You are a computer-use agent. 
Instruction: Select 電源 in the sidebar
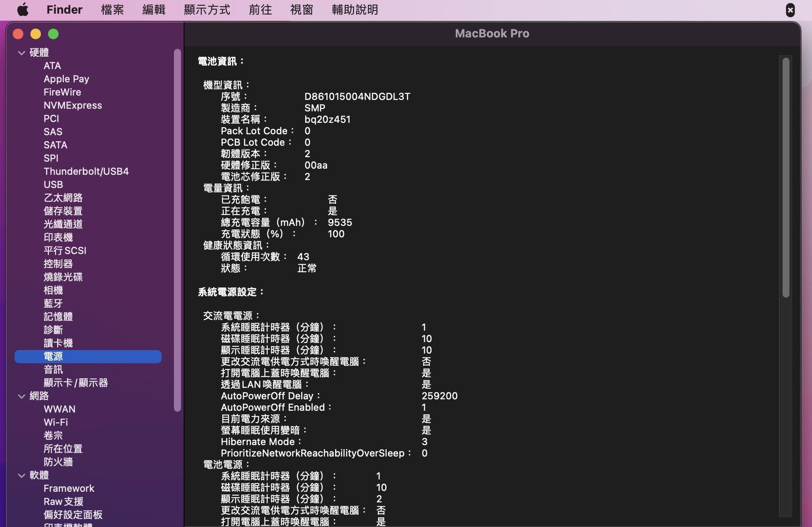(x=88, y=357)
